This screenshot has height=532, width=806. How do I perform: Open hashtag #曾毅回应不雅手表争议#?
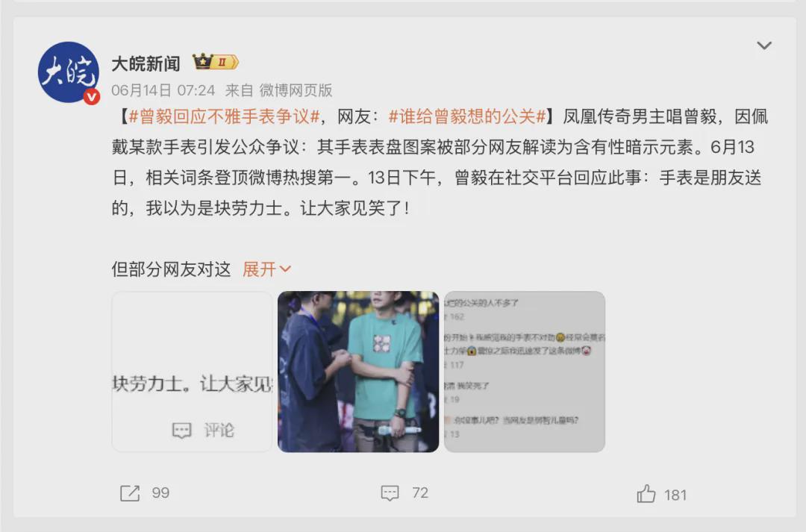225,116
